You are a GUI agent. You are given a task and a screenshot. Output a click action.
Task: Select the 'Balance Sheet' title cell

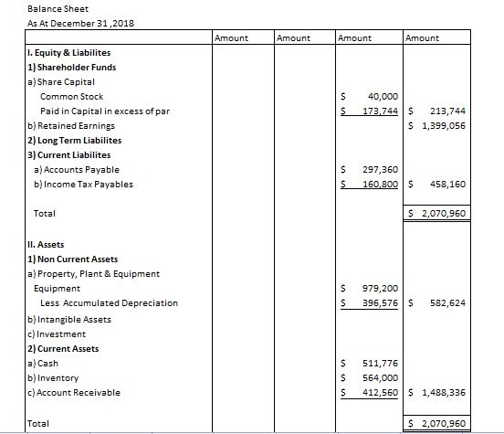pos(58,9)
